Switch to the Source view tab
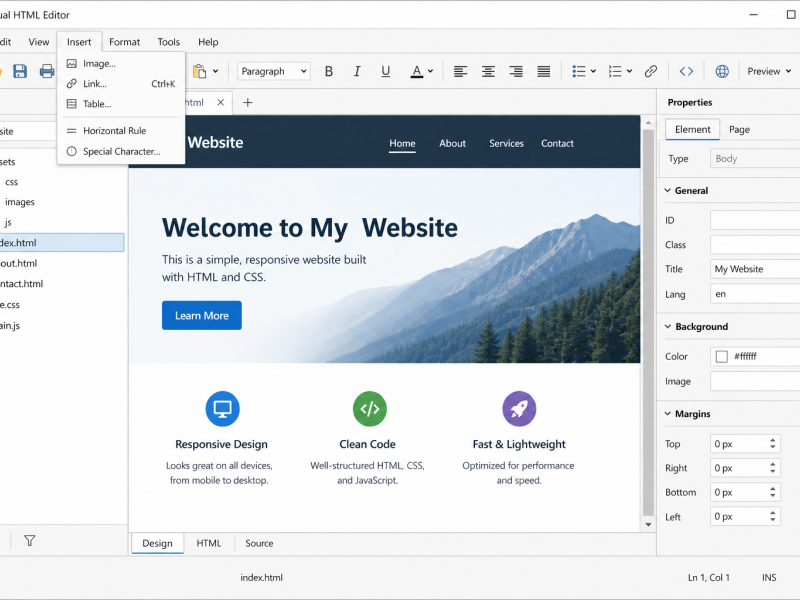 click(x=259, y=543)
